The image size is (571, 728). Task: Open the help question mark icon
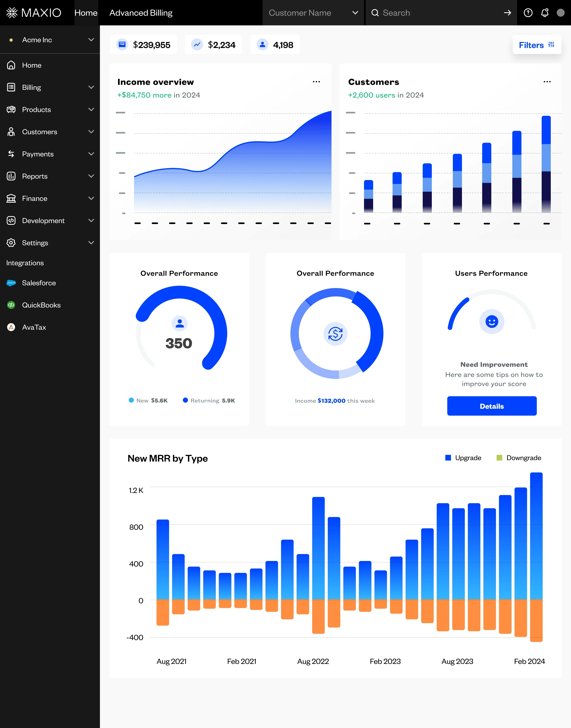coord(528,13)
